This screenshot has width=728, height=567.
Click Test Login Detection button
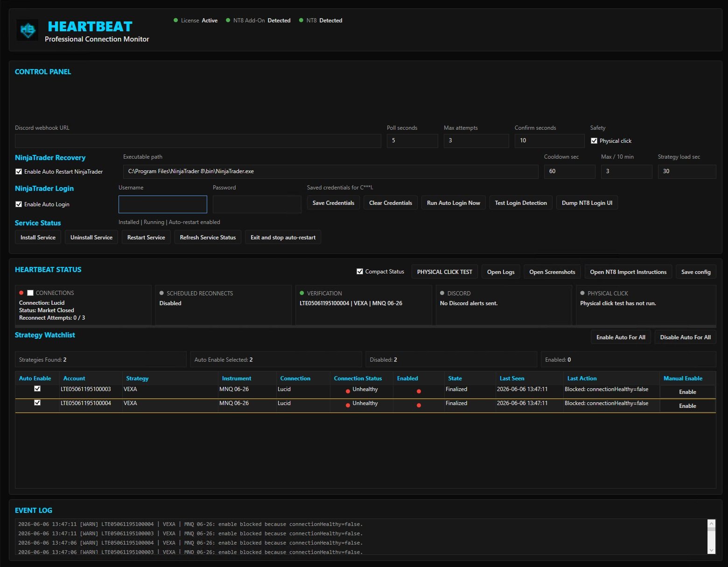(x=521, y=203)
